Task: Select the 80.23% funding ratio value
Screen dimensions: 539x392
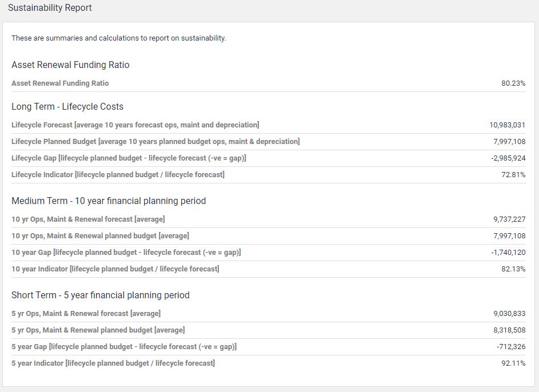Action: (513, 83)
